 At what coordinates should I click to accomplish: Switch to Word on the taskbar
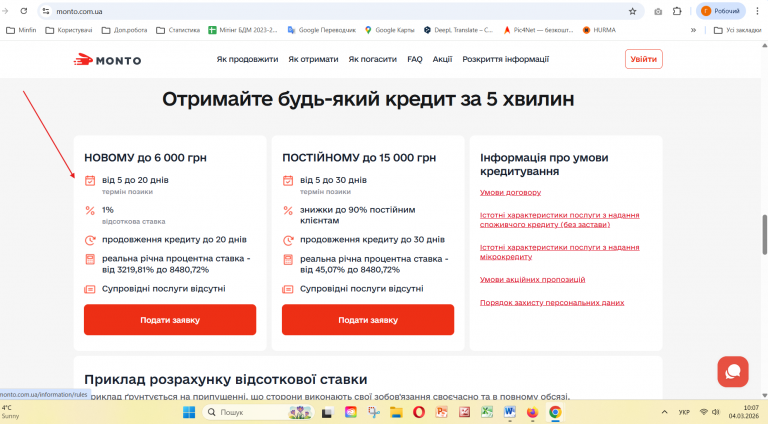(510, 412)
